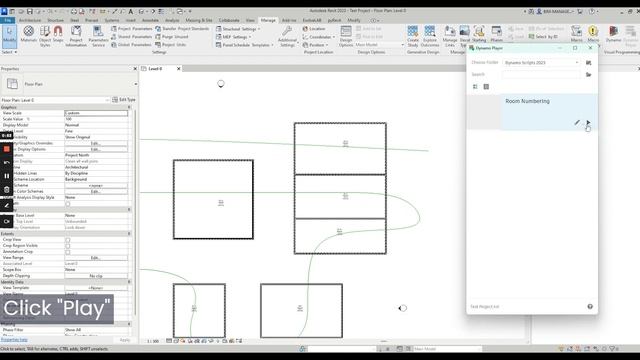Image resolution: width=640 pixels, height=360 pixels.
Task: Edit inputs of Room Numbering script
Action: point(577,122)
